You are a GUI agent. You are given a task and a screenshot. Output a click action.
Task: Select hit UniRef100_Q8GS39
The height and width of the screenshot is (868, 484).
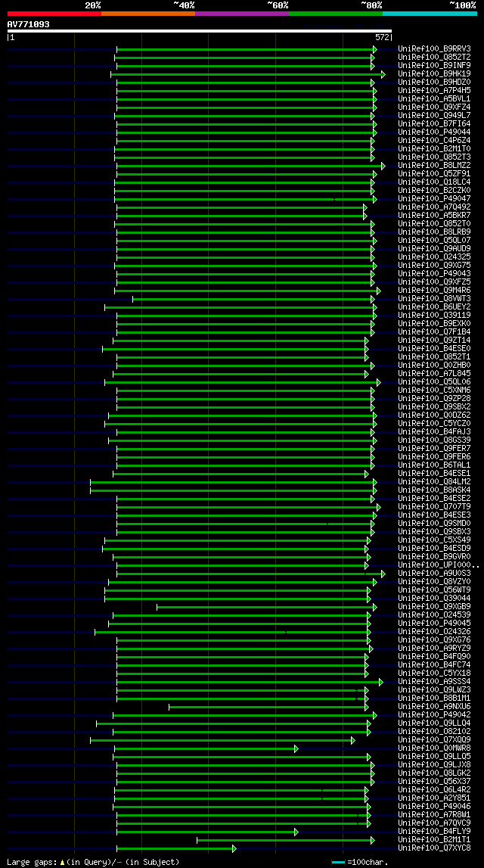pos(434,440)
